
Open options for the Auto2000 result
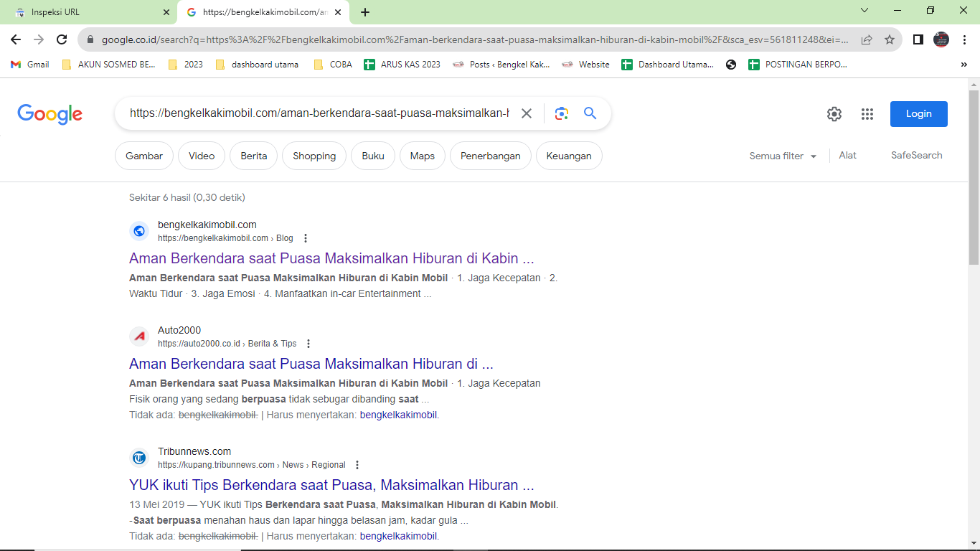[x=308, y=344]
